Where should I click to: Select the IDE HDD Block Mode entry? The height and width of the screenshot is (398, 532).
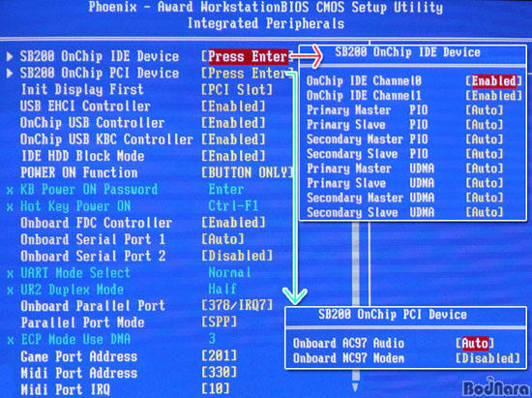coord(82,156)
